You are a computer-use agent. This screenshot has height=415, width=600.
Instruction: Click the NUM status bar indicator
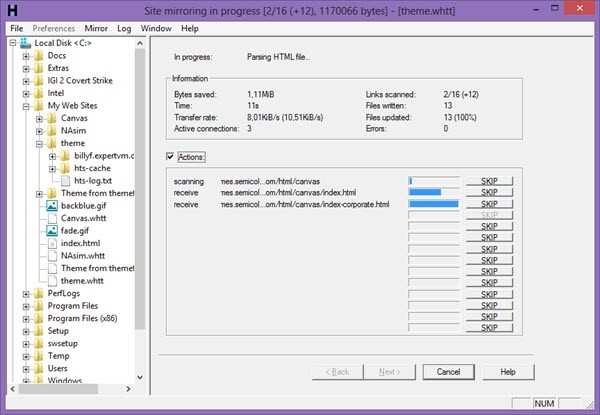pyautogui.click(x=544, y=404)
